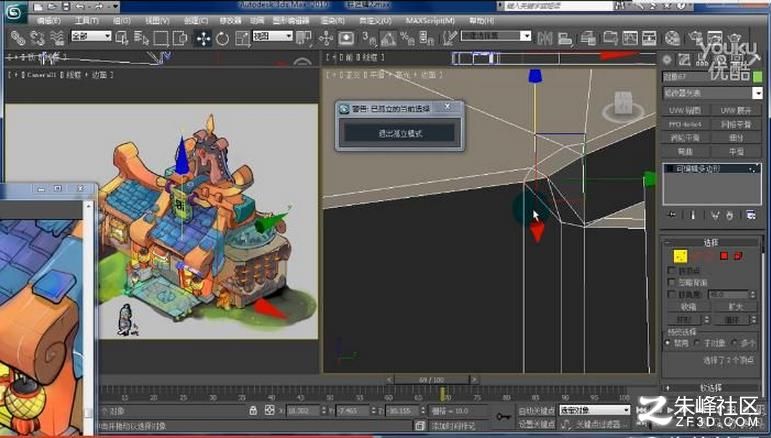Click Make Unique icon under modifier stack
This screenshot has width=771, height=438.
pos(715,215)
